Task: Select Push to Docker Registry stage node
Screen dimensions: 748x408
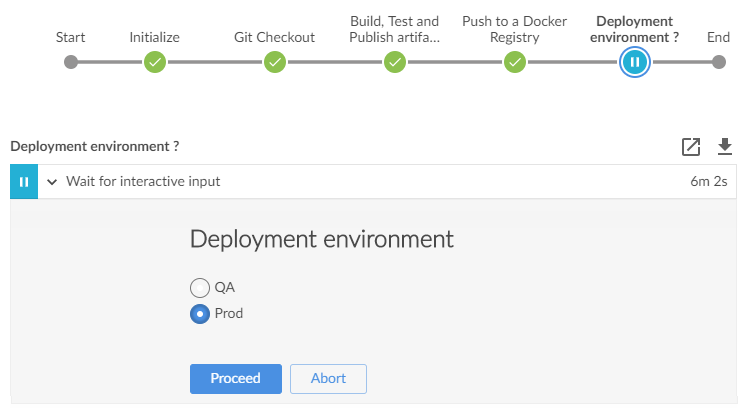Action: point(515,62)
